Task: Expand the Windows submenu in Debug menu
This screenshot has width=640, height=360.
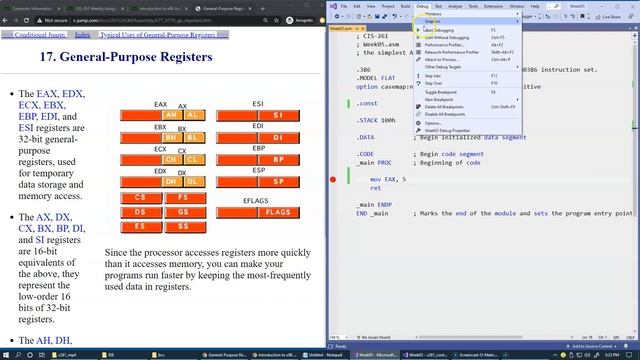Action: (467, 14)
